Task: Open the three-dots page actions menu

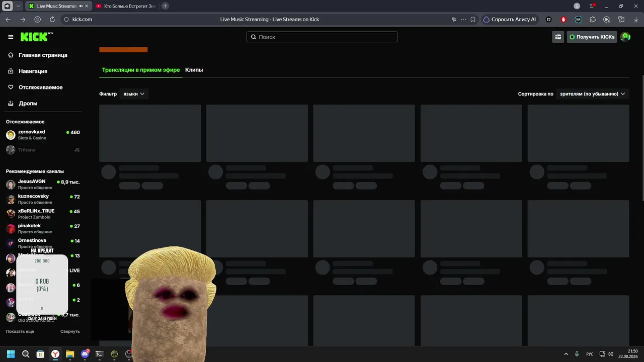Action: [x=463, y=19]
